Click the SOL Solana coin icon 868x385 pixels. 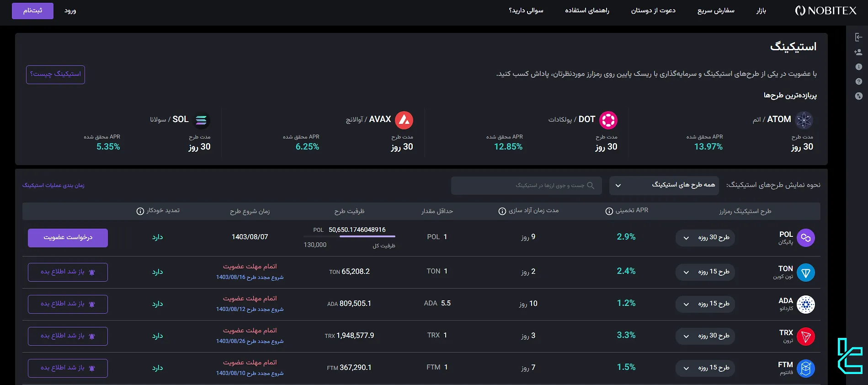tap(201, 120)
